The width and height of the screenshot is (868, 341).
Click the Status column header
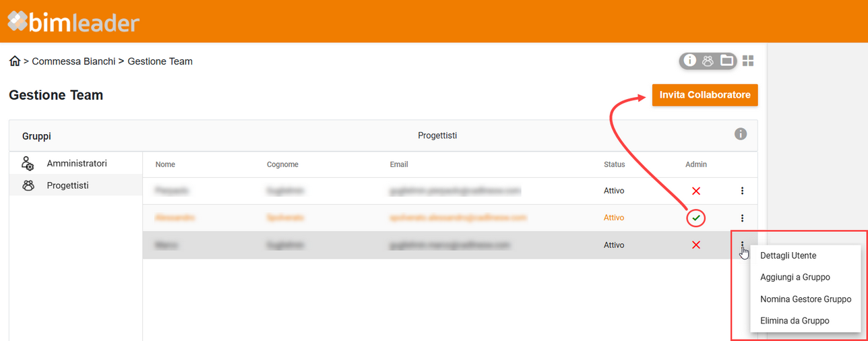coord(614,164)
